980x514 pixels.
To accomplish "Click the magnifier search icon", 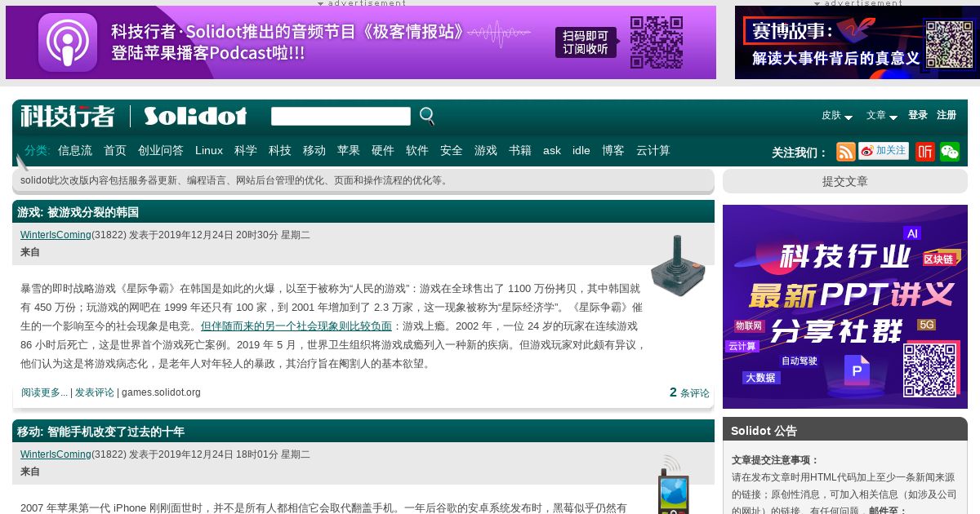I will [x=427, y=117].
